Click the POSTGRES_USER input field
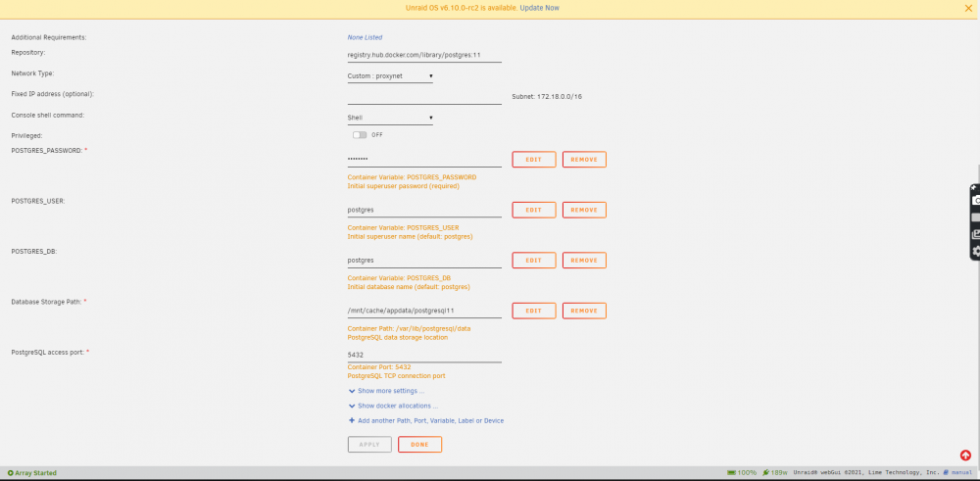Image resolution: width=980 pixels, height=481 pixels. (424, 210)
